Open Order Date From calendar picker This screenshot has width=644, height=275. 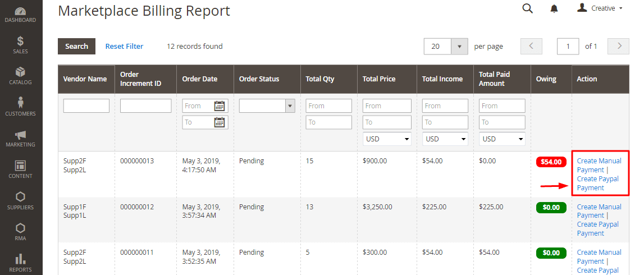pyautogui.click(x=220, y=106)
